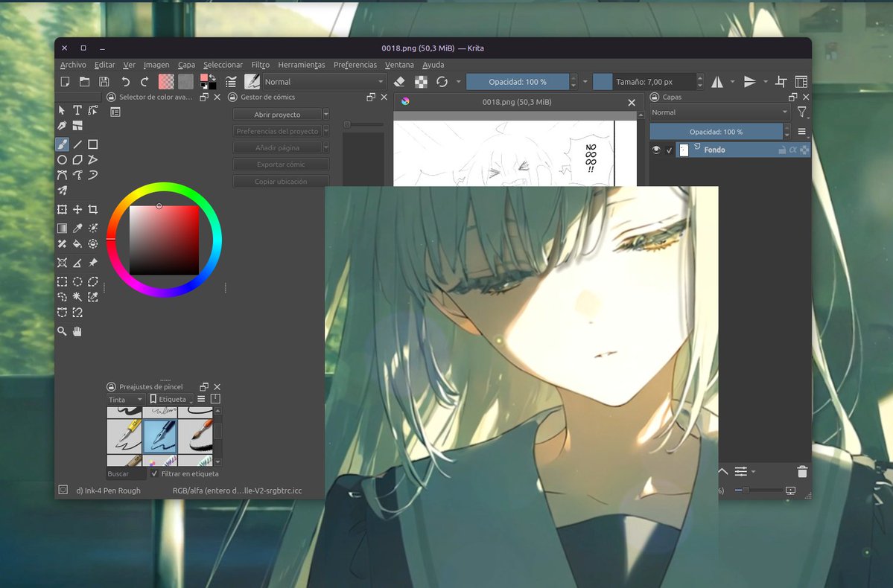893x588 pixels.
Task: Select the Text tool in toolbox
Action: pyautogui.click(x=77, y=110)
